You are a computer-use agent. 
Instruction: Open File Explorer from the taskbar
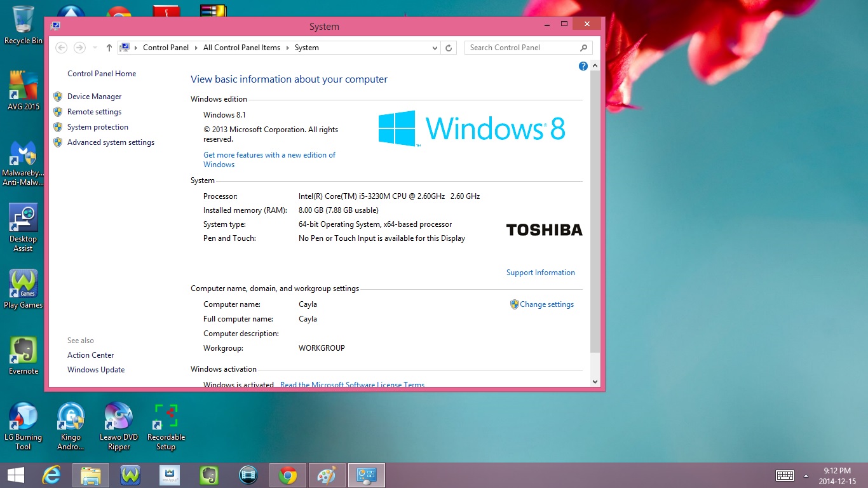click(x=91, y=475)
